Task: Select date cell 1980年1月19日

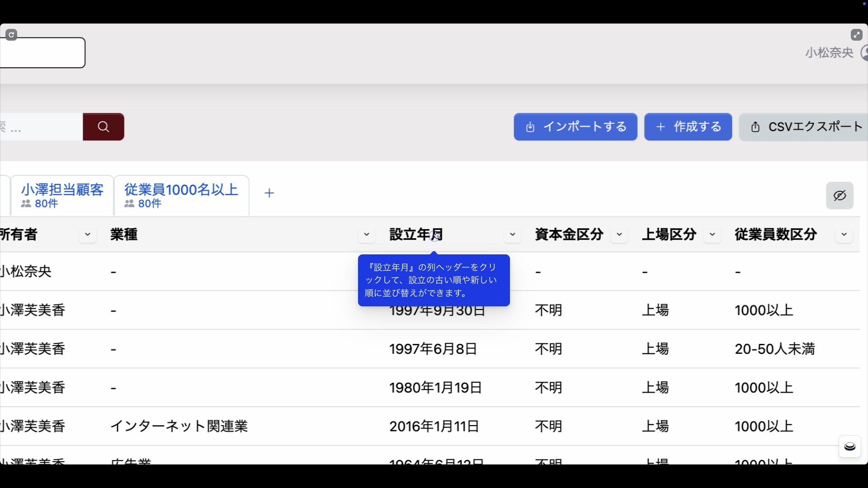Action: (x=436, y=388)
